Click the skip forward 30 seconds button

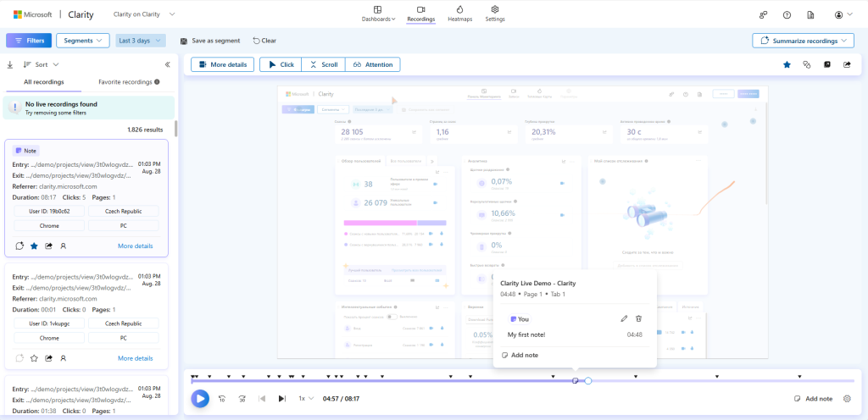(242, 399)
